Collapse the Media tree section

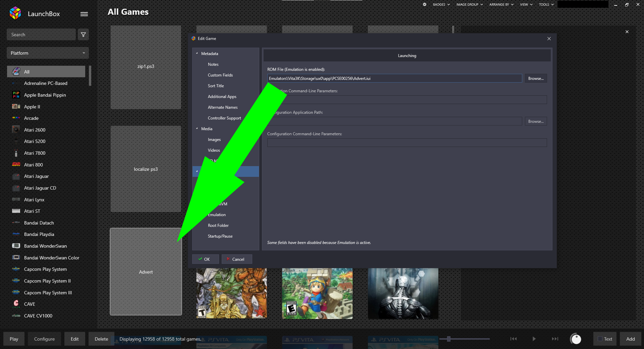[197, 129]
